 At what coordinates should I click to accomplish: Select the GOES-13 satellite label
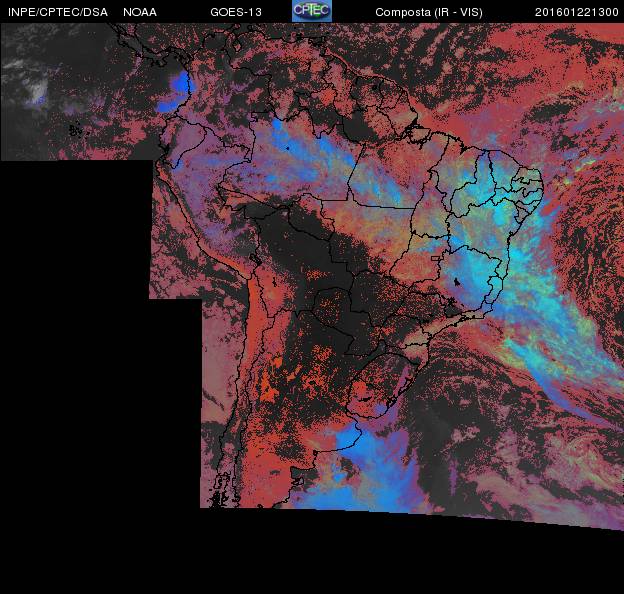point(236,12)
